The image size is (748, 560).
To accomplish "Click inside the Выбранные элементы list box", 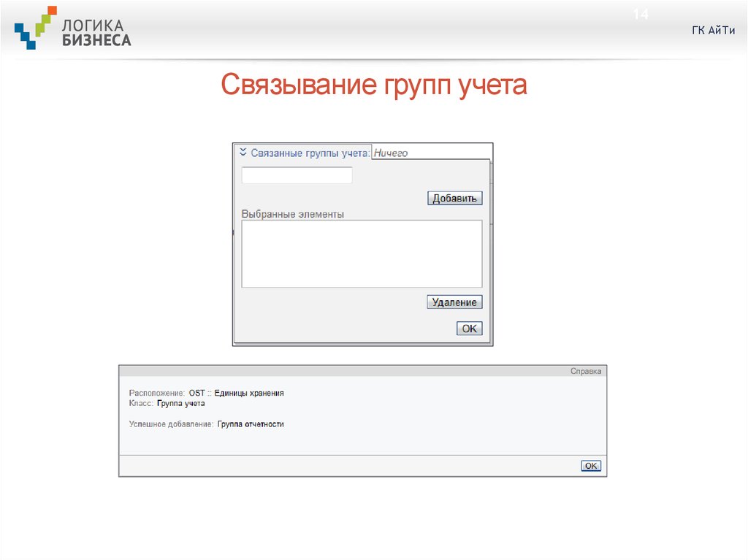I will tap(361, 253).
